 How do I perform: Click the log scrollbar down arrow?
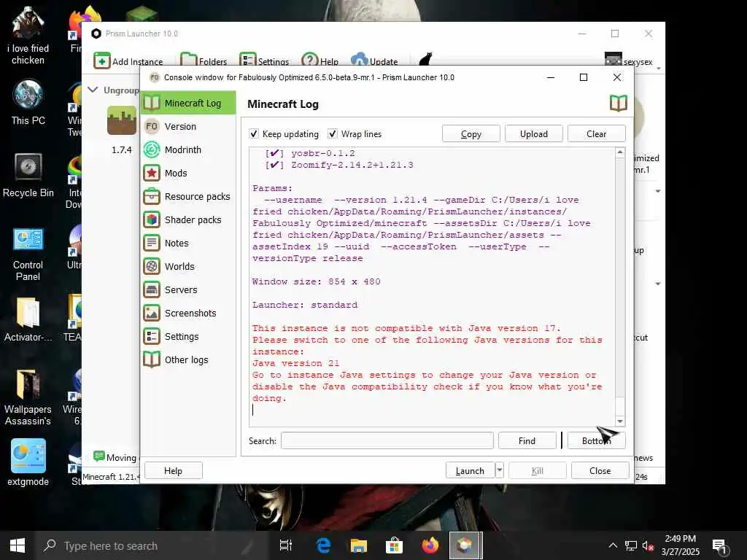tap(620, 421)
